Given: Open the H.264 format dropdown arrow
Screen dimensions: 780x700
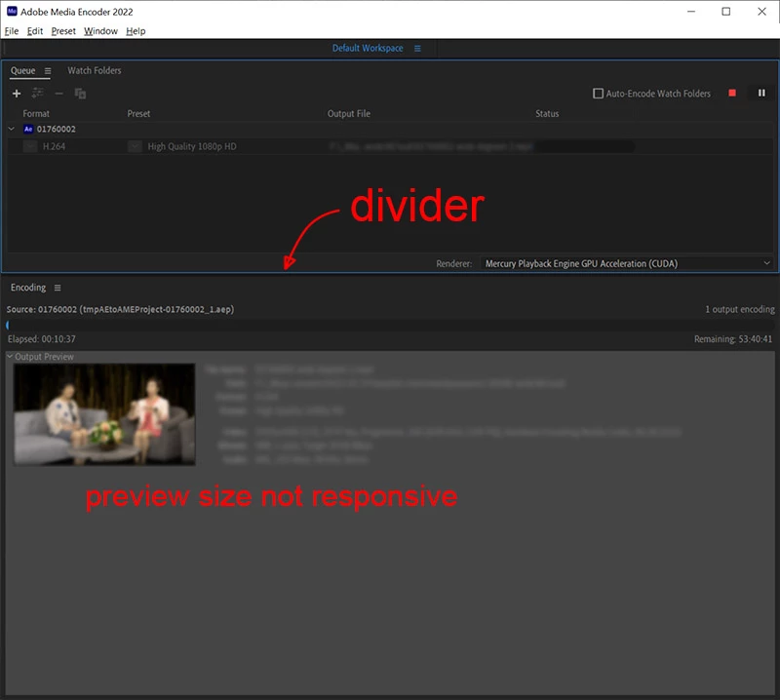Looking at the screenshot, I should tap(30, 146).
